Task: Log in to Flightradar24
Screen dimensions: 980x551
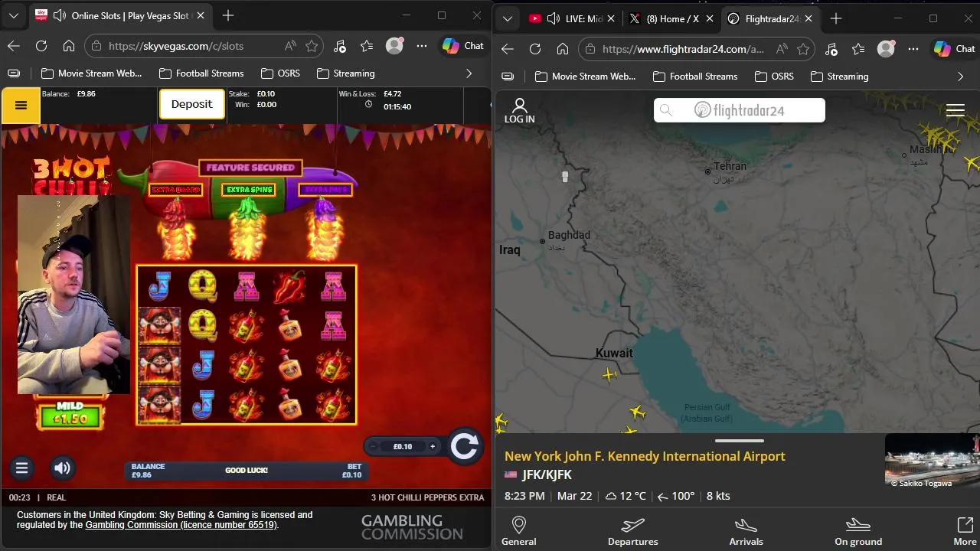Action: click(x=520, y=111)
